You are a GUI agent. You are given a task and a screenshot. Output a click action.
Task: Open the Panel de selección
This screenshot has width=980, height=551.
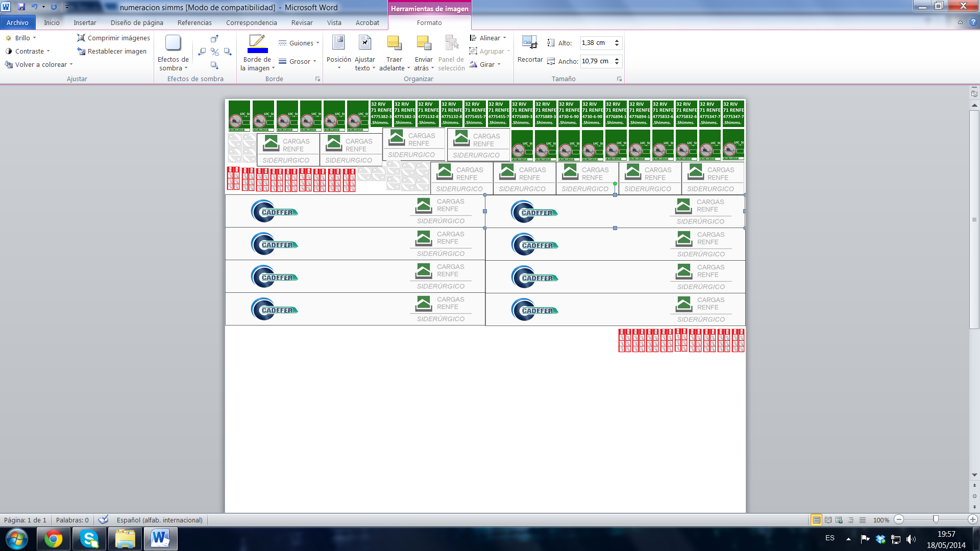[451, 53]
